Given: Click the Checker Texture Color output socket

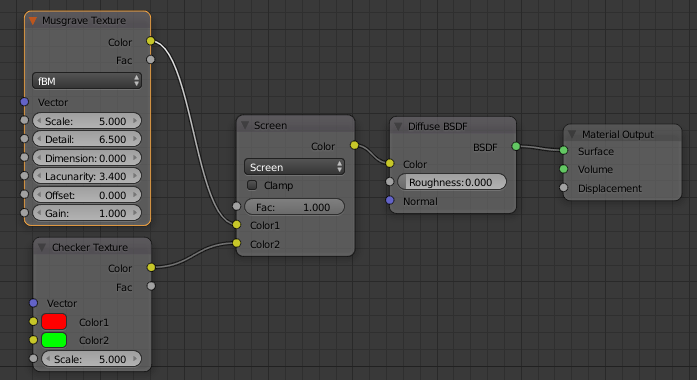Looking at the screenshot, I should click(151, 267).
